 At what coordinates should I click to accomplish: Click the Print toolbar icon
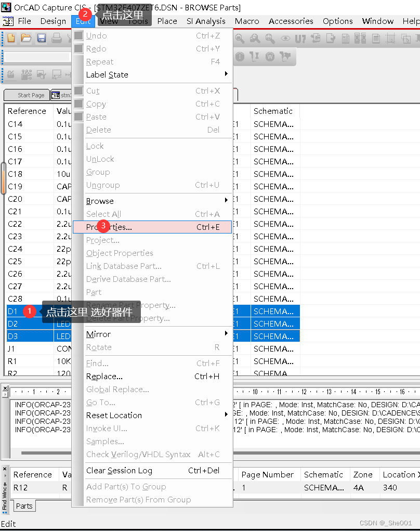[57, 38]
